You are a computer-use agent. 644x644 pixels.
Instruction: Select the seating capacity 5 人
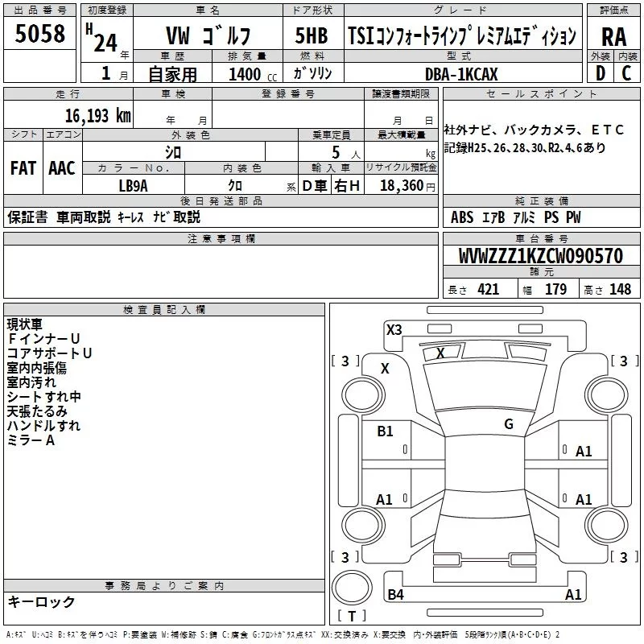[x=346, y=153]
